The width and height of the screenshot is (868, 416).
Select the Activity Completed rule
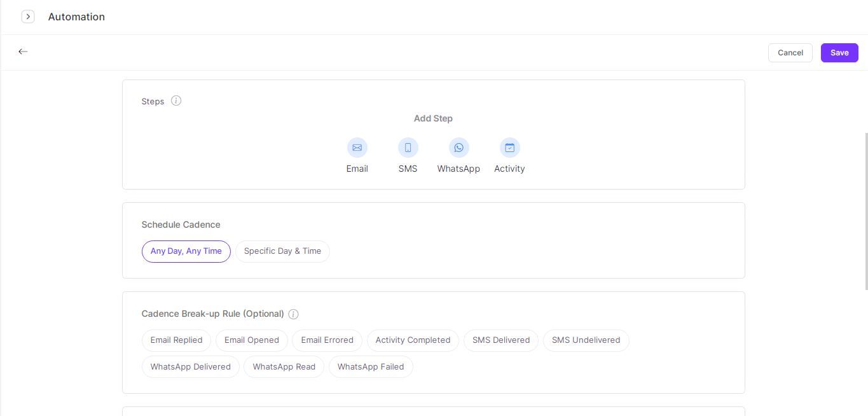412,340
